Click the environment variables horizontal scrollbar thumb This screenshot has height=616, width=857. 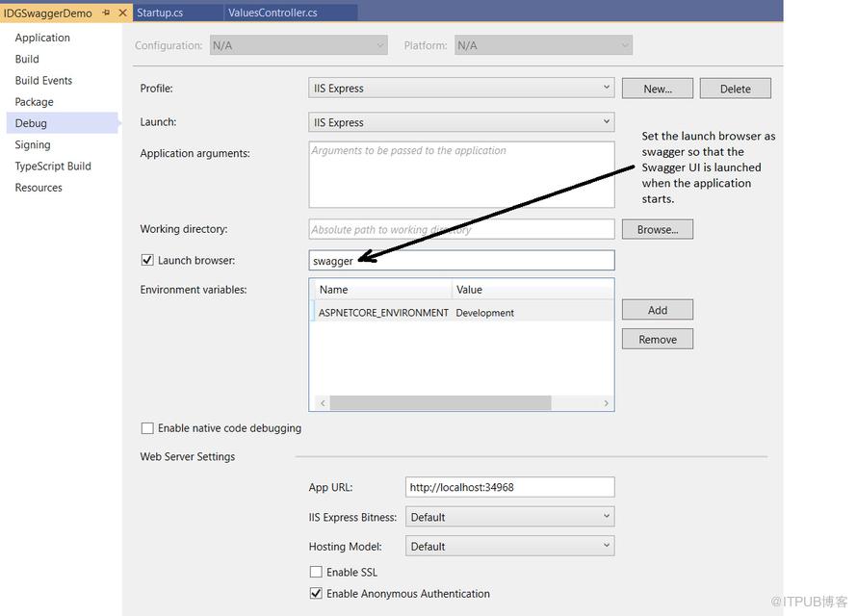[x=440, y=403]
